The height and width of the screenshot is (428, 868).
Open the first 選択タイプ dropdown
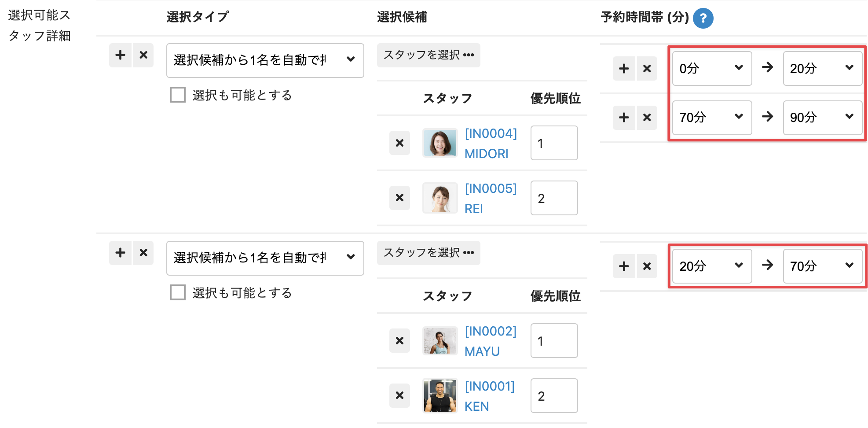pyautogui.click(x=265, y=60)
